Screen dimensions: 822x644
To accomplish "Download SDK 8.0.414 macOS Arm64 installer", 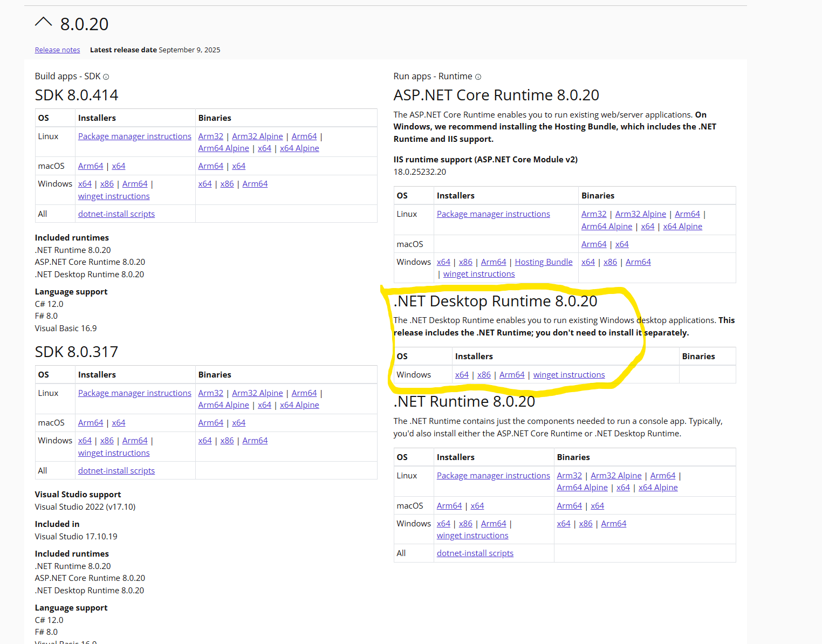I will coord(91,166).
